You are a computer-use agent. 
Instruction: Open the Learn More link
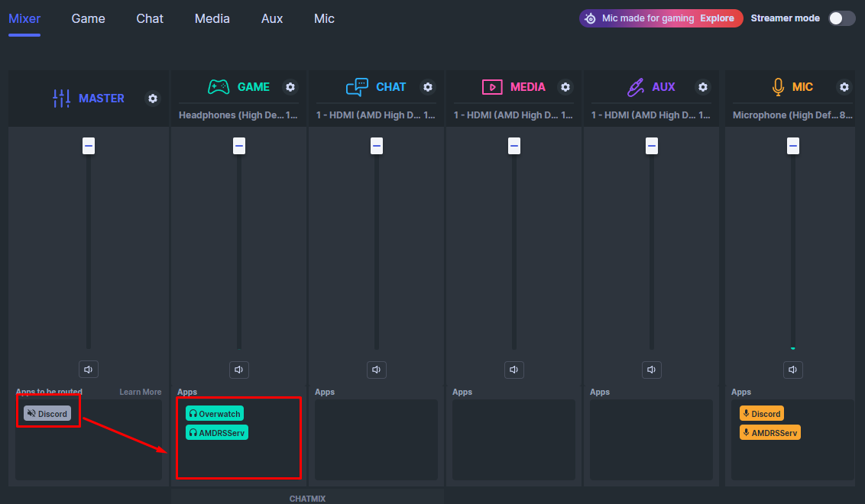pyautogui.click(x=140, y=392)
